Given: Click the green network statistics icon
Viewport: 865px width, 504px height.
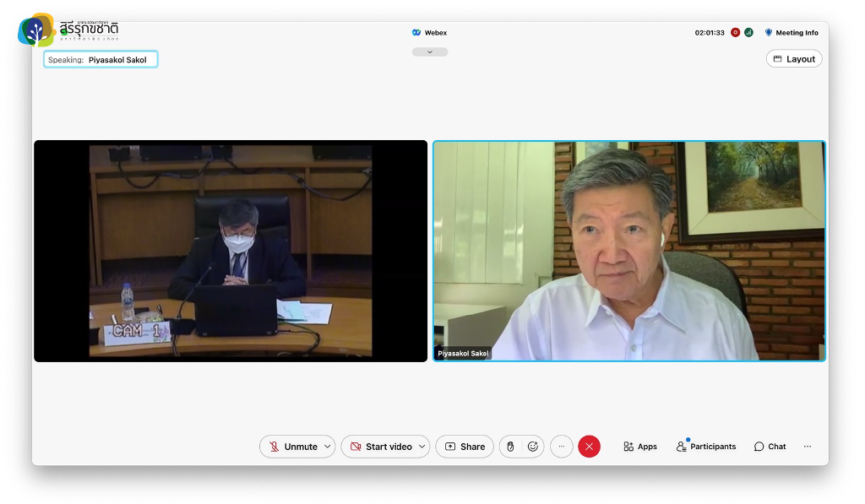Looking at the screenshot, I should [x=748, y=33].
